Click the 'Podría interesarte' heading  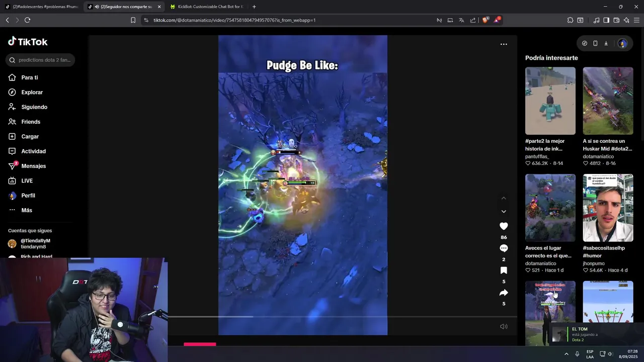[x=551, y=58]
